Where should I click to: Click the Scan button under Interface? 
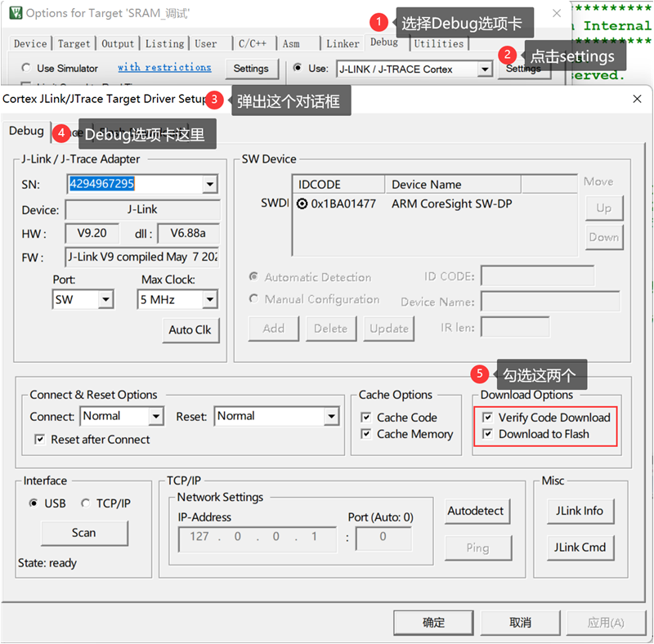[x=83, y=533]
